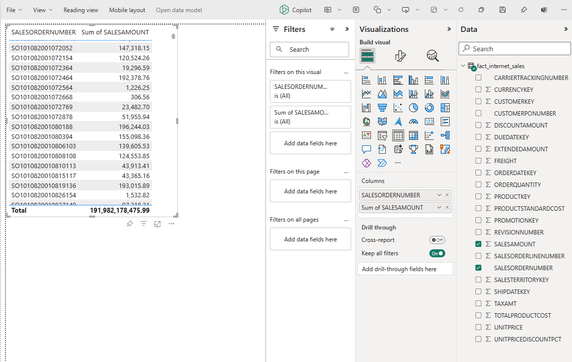Select the Card visual
Viewport: 572px width, 362px height.
[x=429, y=122]
